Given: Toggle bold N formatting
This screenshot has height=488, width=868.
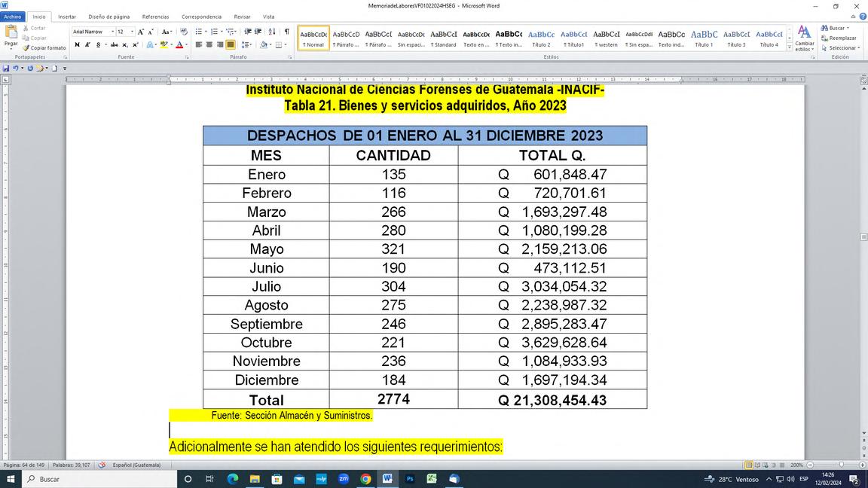Looking at the screenshot, I should click(x=77, y=45).
